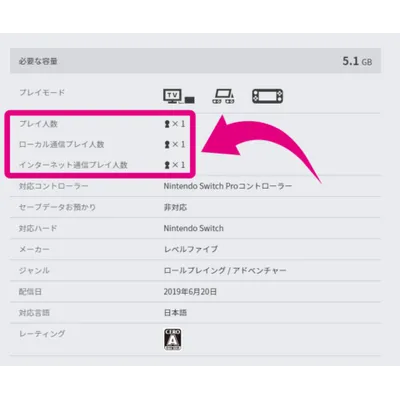Click Nintendo Switch Proコントローラー text
This screenshot has width=400, height=400.
pyautogui.click(x=228, y=186)
